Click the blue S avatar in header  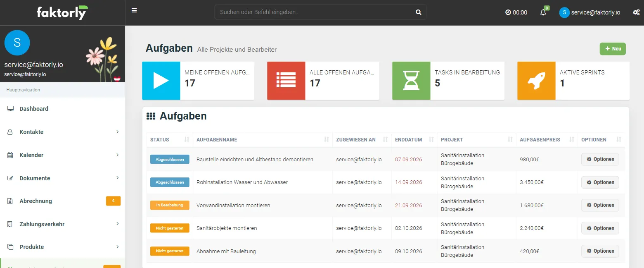point(564,12)
